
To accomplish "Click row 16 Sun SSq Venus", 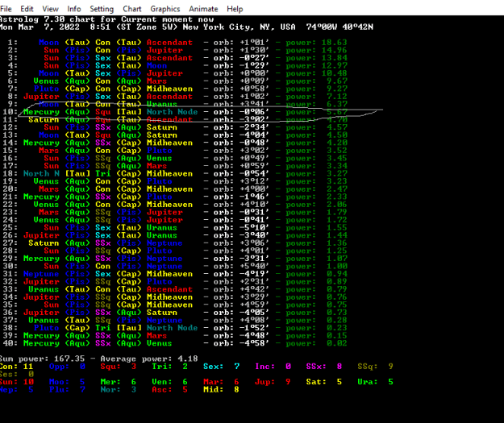I will 175,158.
